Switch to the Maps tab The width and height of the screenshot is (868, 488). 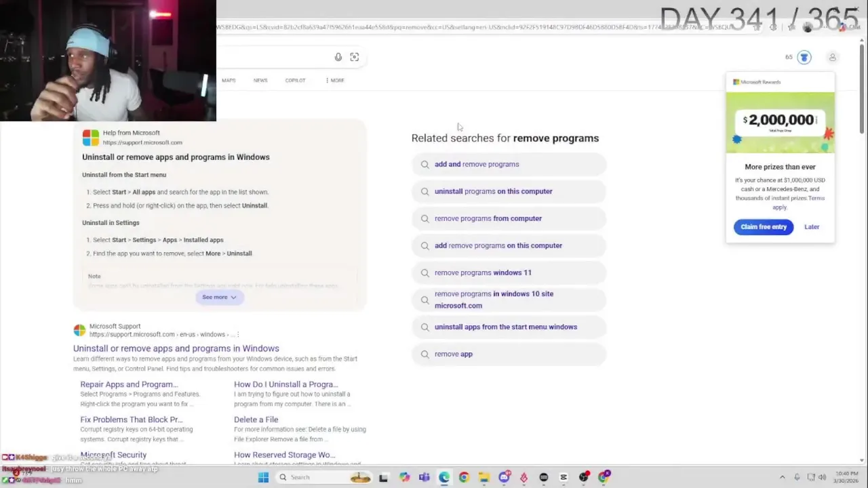point(229,80)
